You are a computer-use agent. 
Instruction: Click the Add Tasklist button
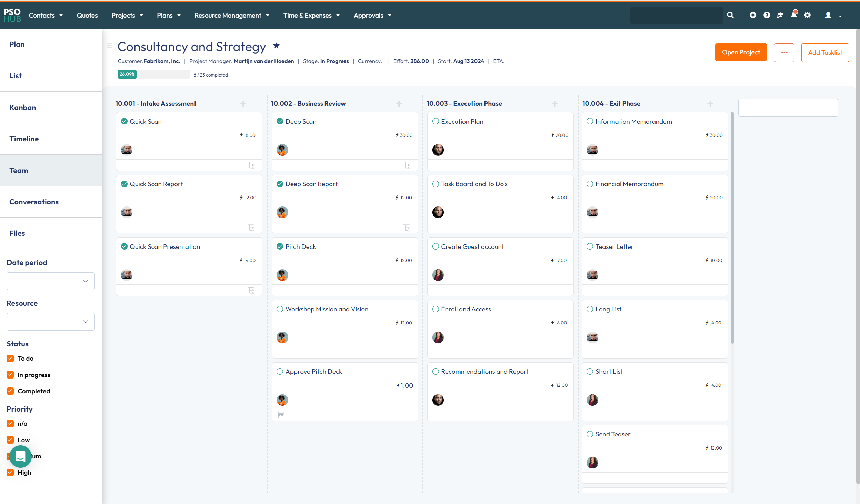coord(825,53)
